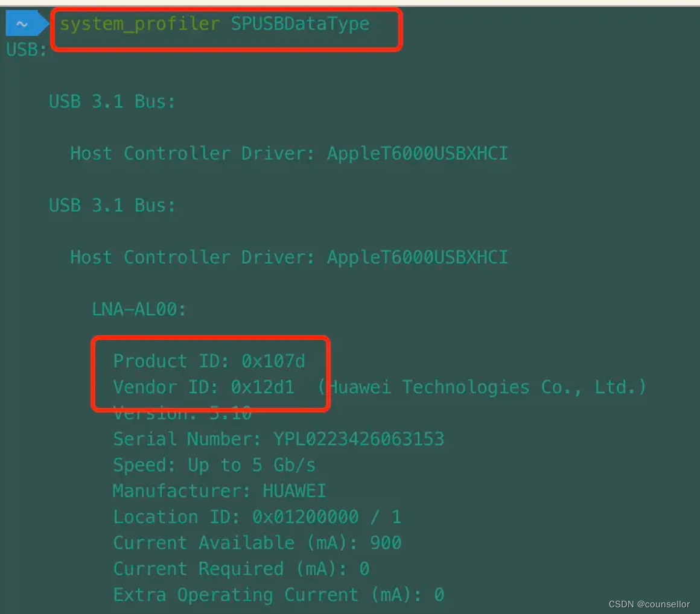Click the system_profiler SPUSBDataType command text
700x614 pixels.
coord(215,24)
